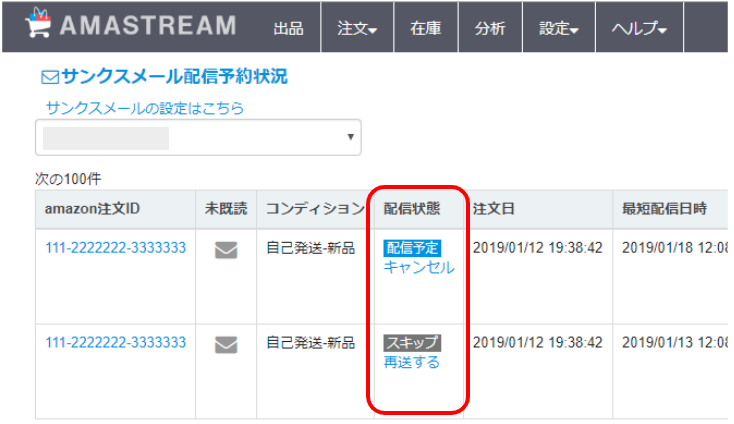
Task: Click the AMASTREAM brand name text
Action: coord(148,25)
